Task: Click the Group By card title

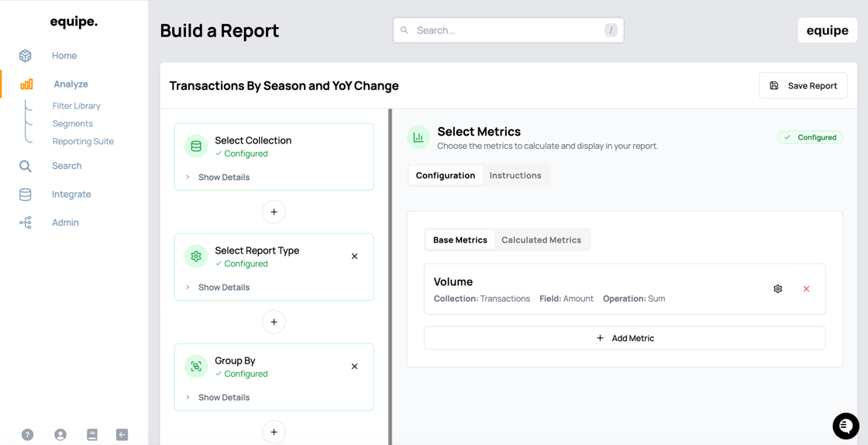Action: pos(235,360)
